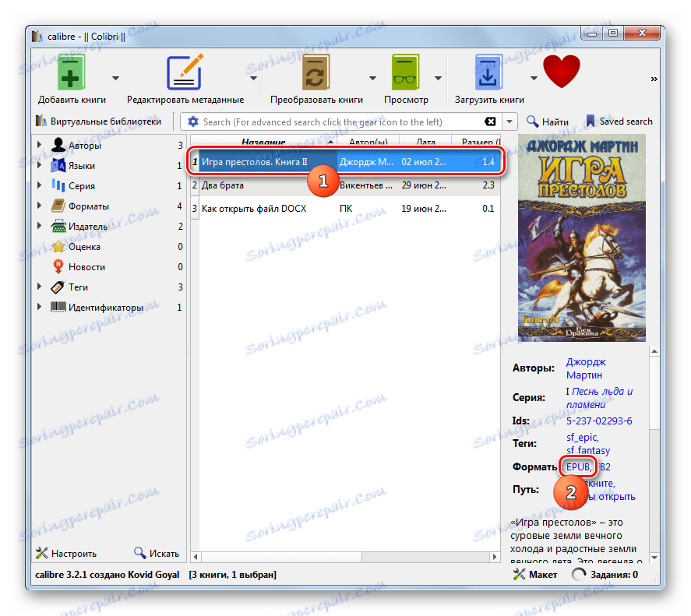The height and width of the screenshot is (616, 691).
Task: Select the Издатель typewriter icon
Action: pos(58,226)
